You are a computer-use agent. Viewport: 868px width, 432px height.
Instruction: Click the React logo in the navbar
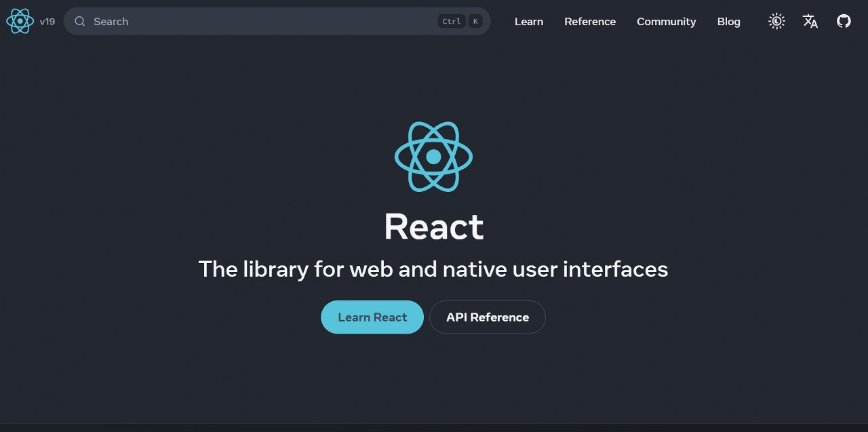20,21
